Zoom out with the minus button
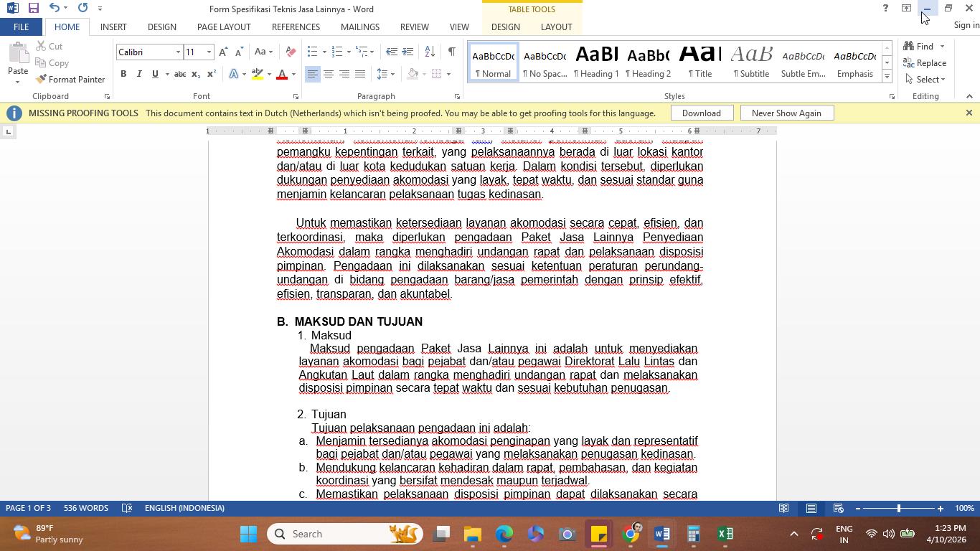 pyautogui.click(x=858, y=509)
